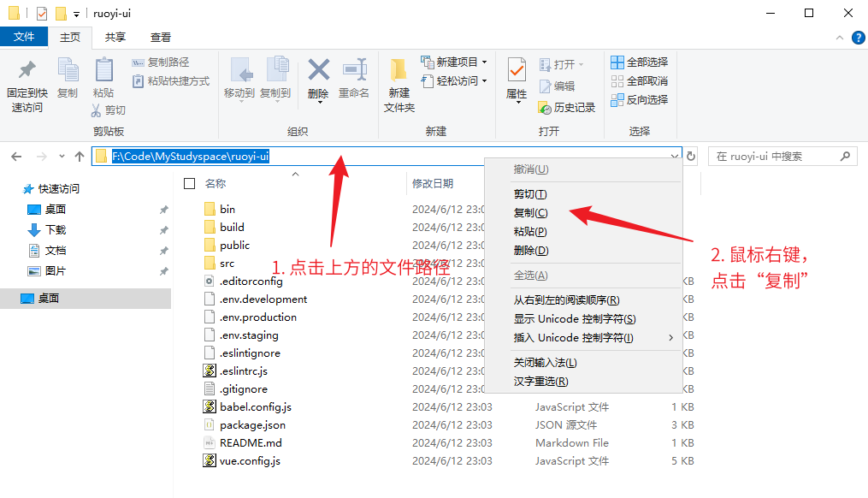The height and width of the screenshot is (498, 868).
Task: Click the History icon in ribbon
Action: click(545, 108)
